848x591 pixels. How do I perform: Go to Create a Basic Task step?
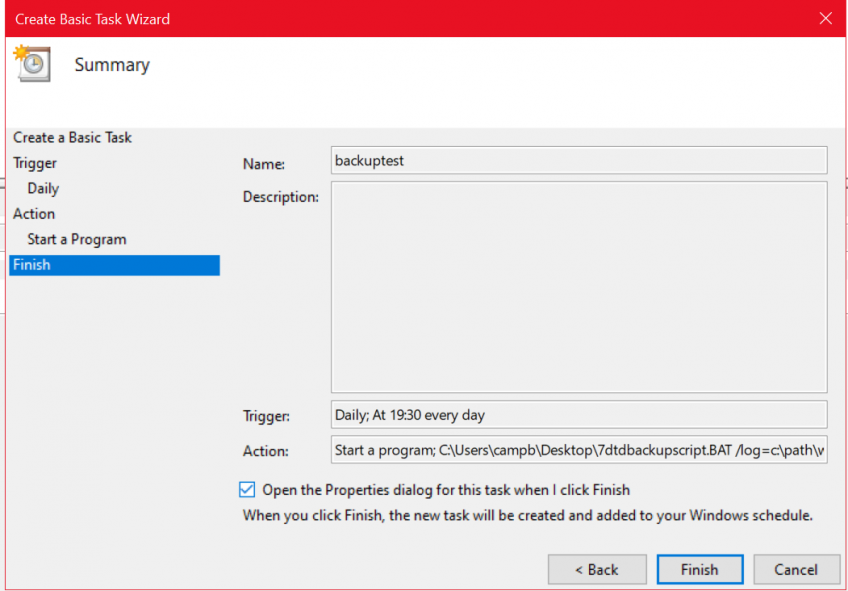72,137
